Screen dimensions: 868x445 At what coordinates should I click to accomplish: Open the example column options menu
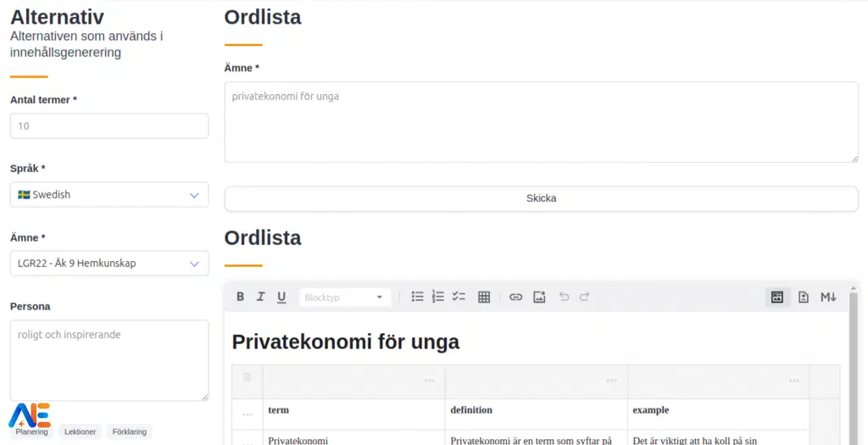coord(794,381)
